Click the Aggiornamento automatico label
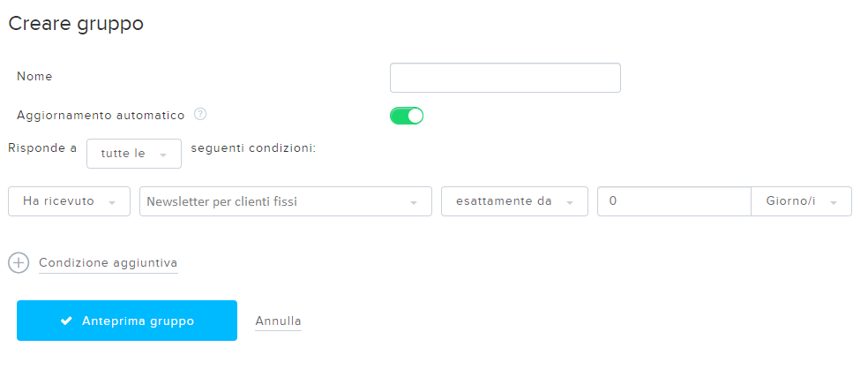Viewport: 868px width, 370px height. (101, 115)
